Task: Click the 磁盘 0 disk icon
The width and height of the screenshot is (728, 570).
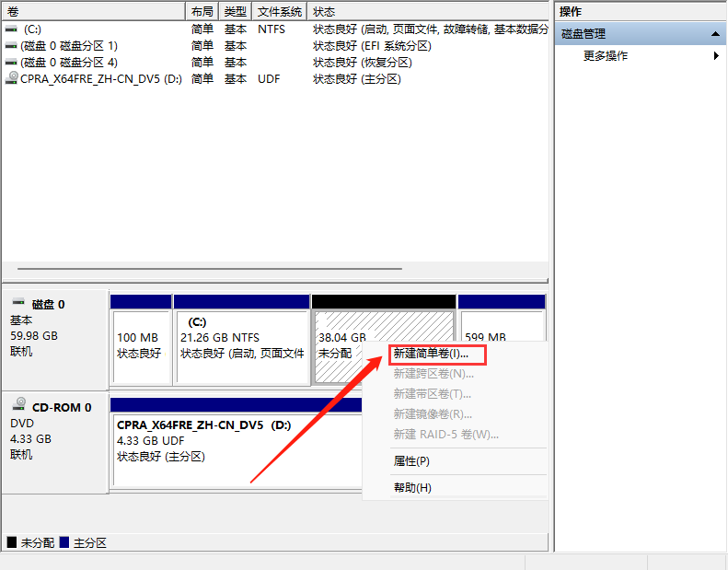Action: 18,304
